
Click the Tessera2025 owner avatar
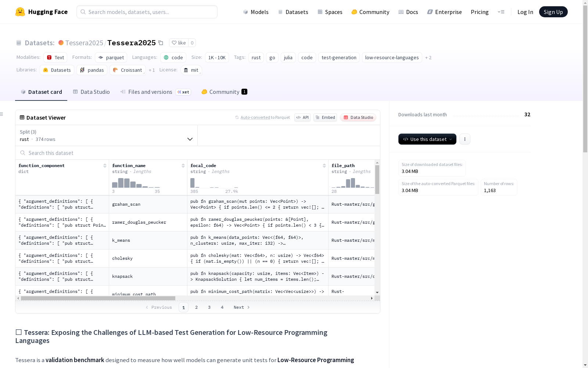point(61,43)
